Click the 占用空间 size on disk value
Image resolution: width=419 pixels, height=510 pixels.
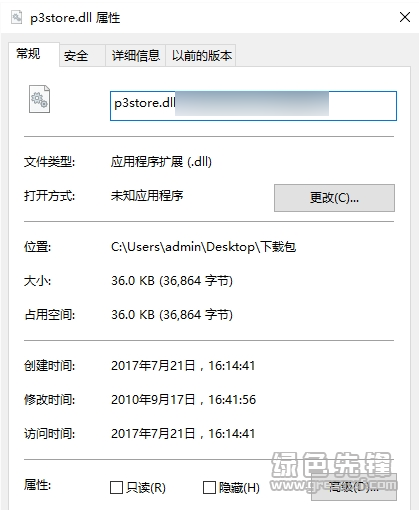pyautogui.click(x=172, y=315)
